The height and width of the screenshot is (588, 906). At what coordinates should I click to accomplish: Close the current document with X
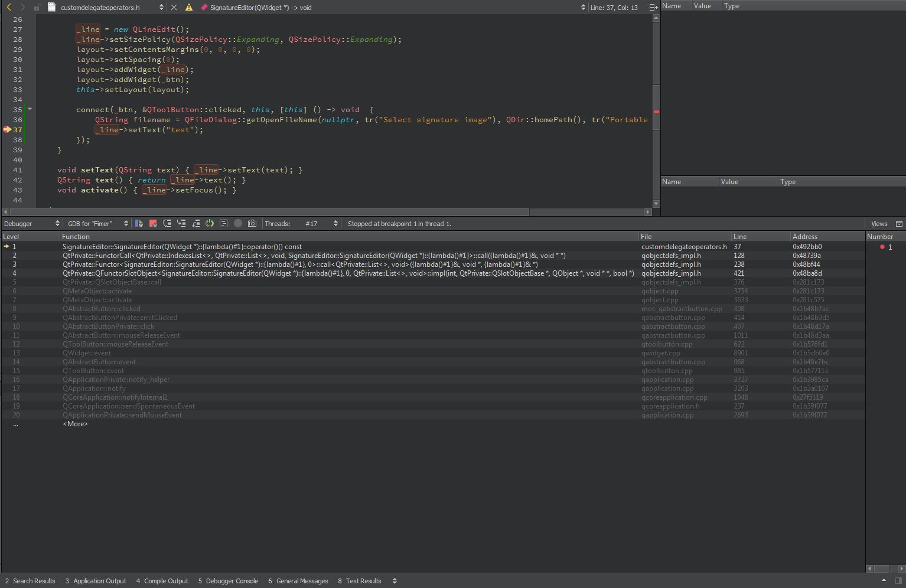174,8
